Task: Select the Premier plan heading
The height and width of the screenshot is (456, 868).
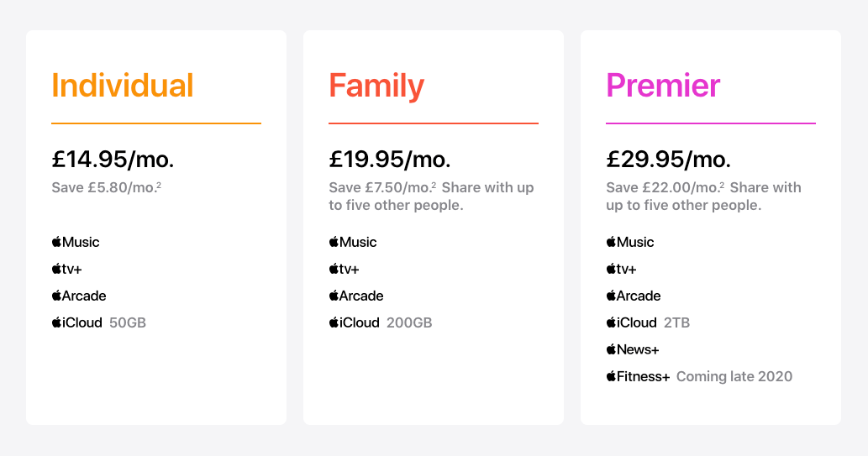Action: (663, 86)
